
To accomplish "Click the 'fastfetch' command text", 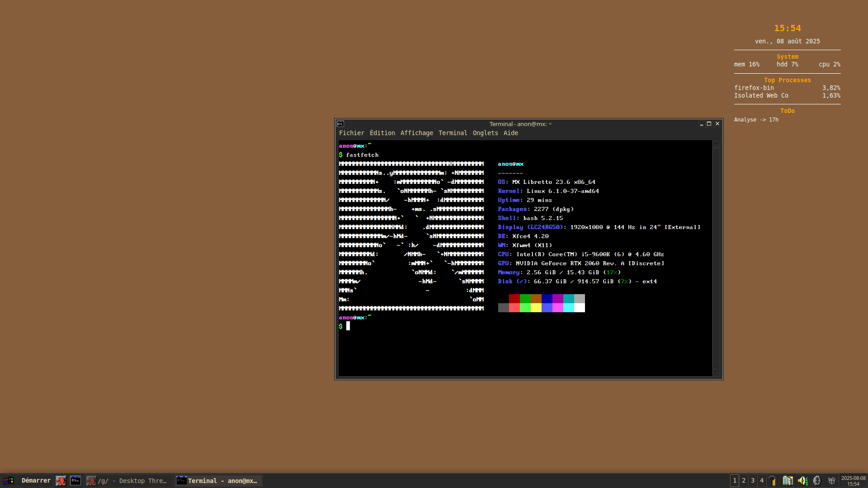I will coord(363,155).
